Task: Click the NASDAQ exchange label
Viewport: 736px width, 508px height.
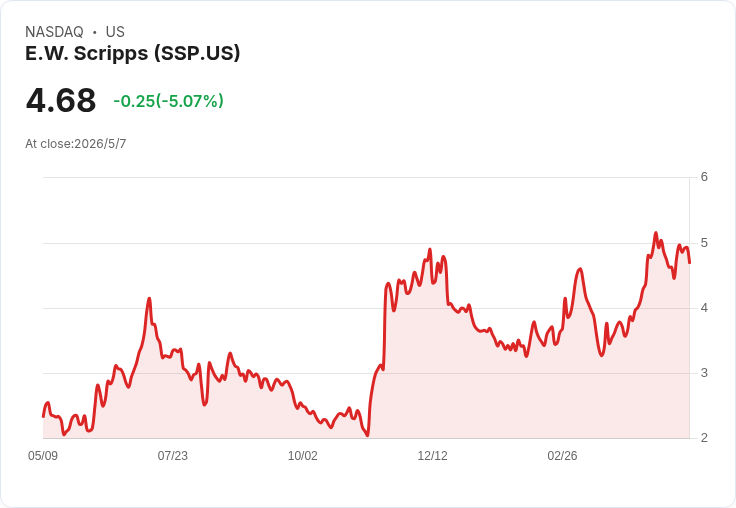Action: [54, 32]
